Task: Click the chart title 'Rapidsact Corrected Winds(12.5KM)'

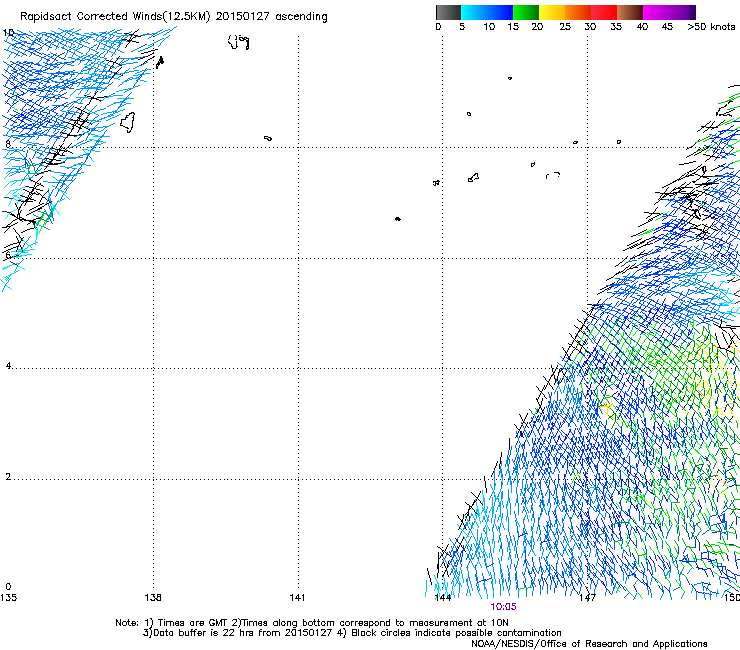Action: 115,17
